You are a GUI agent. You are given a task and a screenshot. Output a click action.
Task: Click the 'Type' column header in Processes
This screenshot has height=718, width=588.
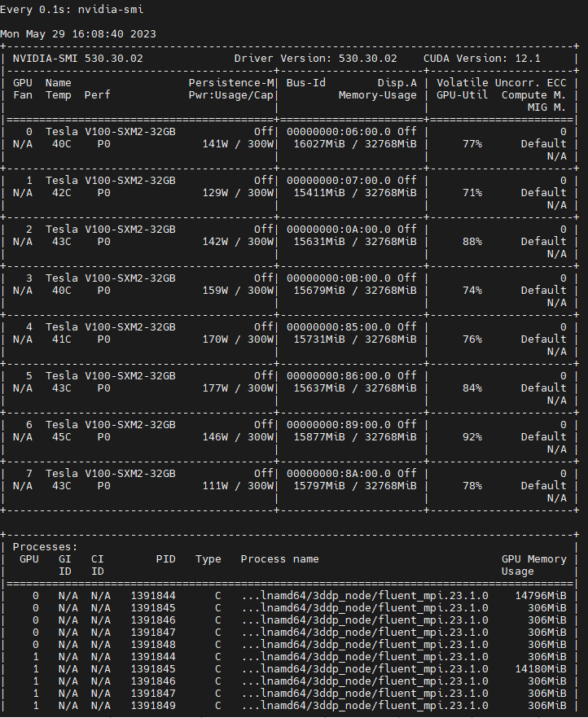click(208, 559)
